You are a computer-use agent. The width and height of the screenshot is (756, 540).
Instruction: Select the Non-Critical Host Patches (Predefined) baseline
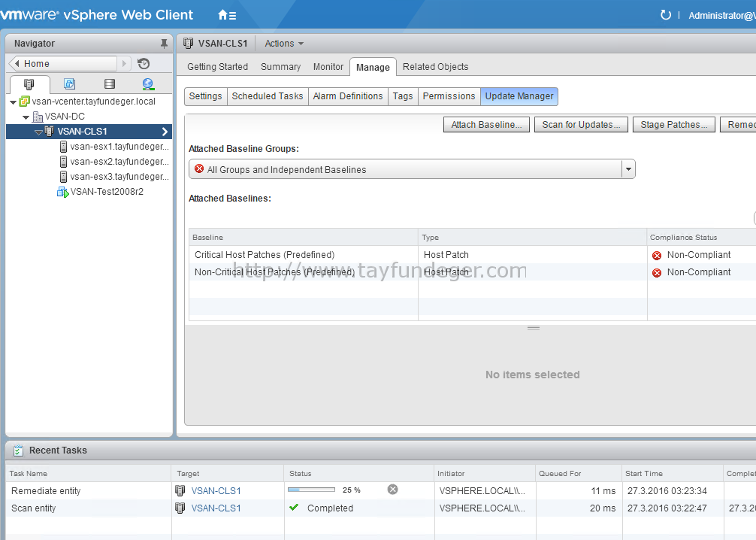(275, 272)
